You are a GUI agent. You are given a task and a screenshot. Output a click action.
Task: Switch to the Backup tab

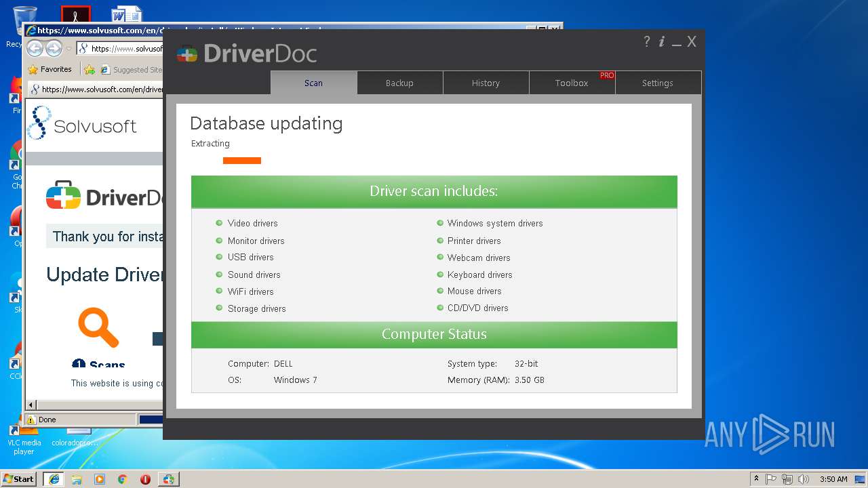(399, 83)
